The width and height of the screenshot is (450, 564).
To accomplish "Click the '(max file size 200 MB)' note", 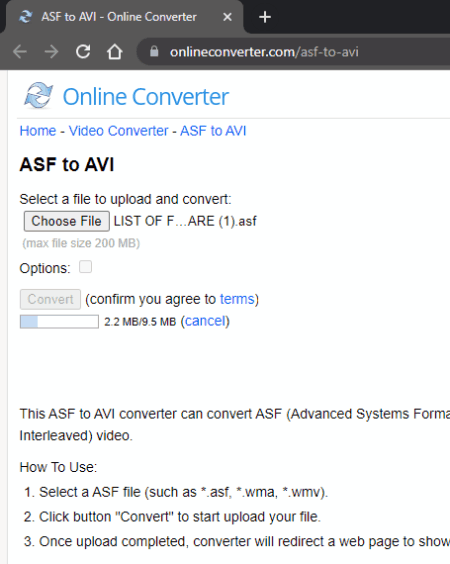I will (81, 244).
